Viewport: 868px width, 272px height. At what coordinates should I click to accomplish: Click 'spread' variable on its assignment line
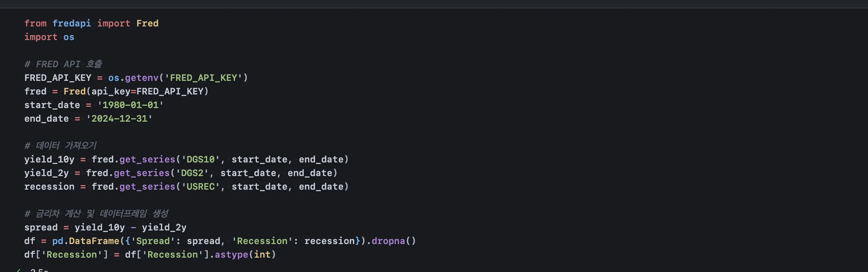point(41,227)
